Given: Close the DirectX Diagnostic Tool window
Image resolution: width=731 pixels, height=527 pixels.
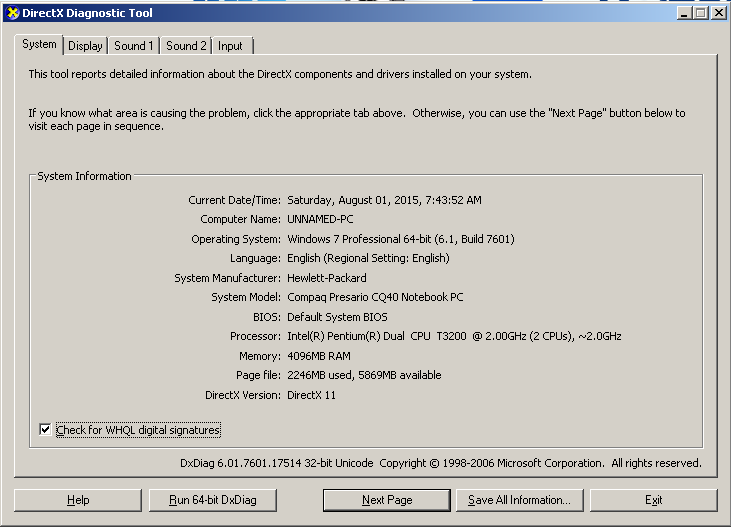Looking at the screenshot, I should pyautogui.click(x=719, y=13).
